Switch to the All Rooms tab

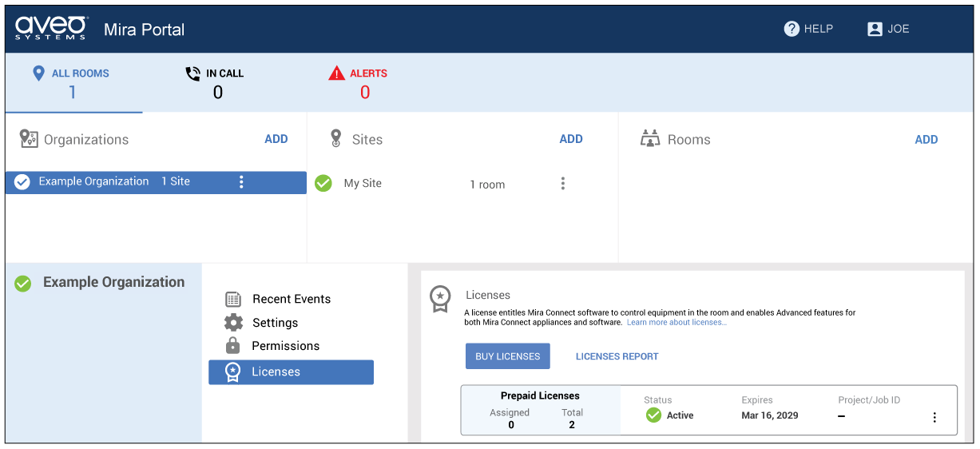[73, 83]
